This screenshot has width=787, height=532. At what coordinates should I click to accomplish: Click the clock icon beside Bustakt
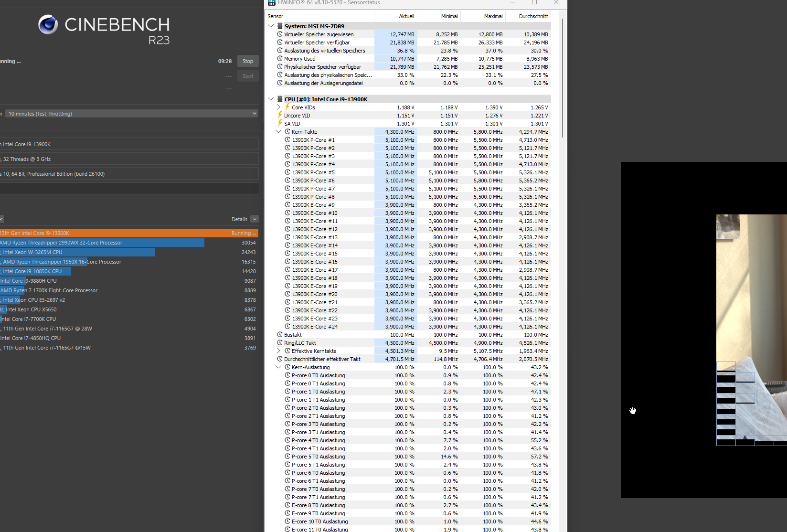280,335
